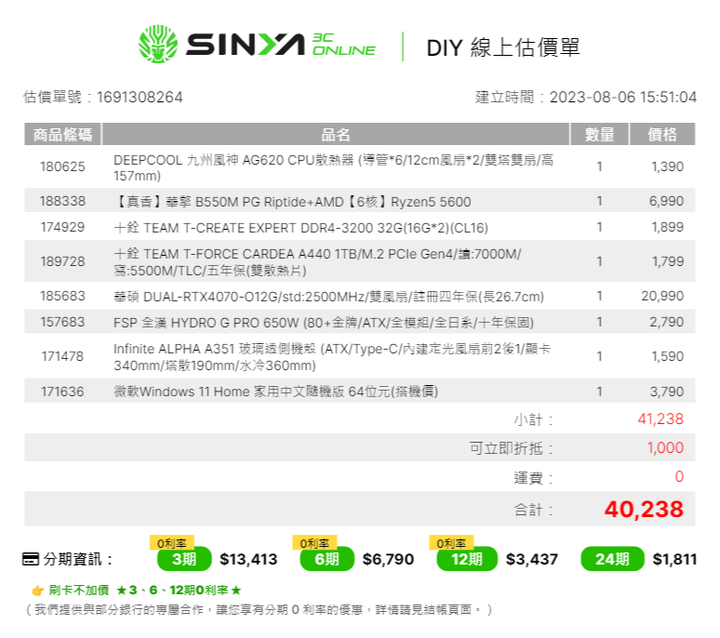Click the Windows 11 Home item name

pyautogui.click(x=276, y=392)
